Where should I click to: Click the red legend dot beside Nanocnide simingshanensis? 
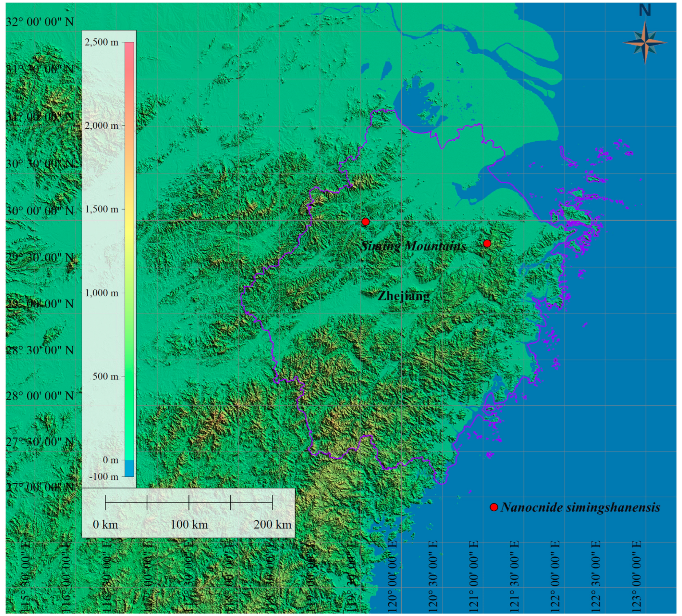click(494, 507)
